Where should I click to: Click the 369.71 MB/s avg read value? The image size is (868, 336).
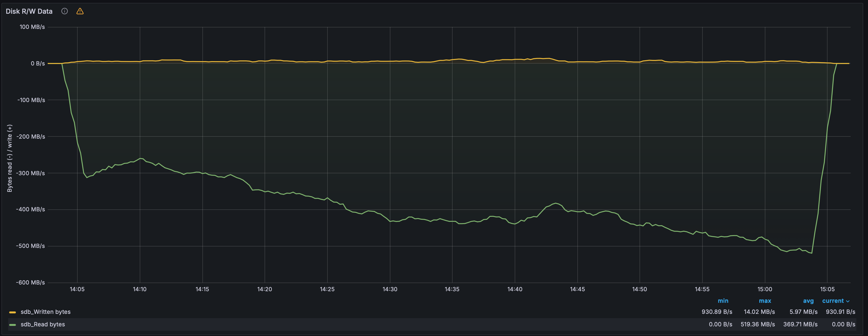[x=800, y=324]
